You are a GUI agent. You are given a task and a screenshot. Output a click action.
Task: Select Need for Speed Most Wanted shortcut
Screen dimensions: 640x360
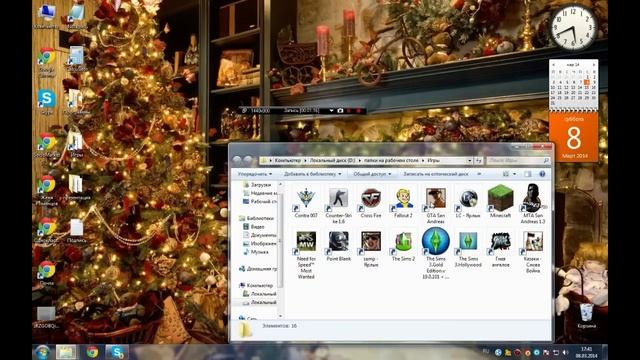pos(306,255)
